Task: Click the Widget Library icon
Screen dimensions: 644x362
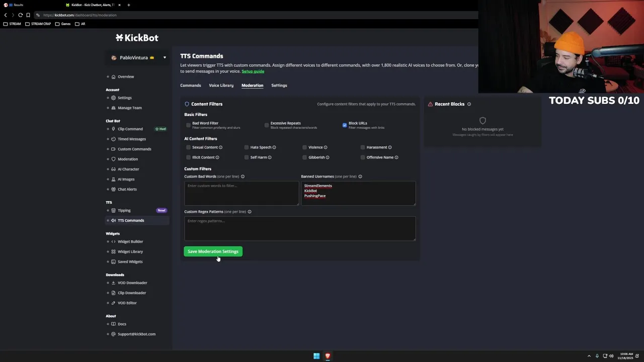Action: click(x=113, y=252)
